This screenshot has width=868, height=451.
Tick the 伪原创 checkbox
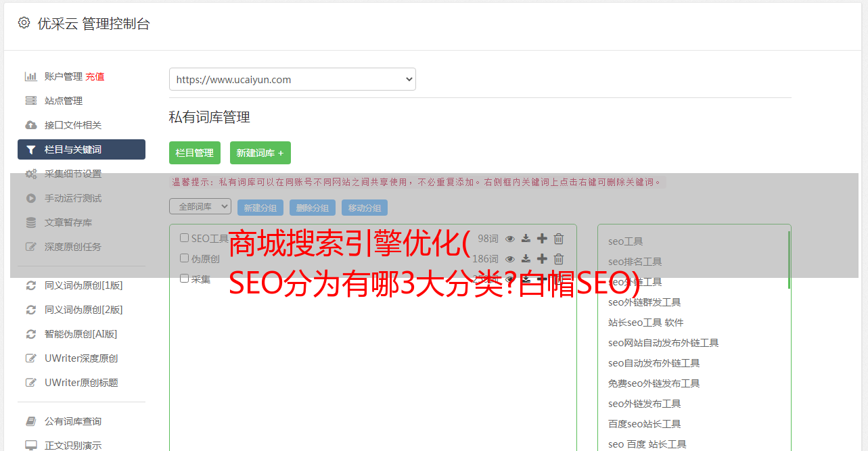[x=184, y=258]
